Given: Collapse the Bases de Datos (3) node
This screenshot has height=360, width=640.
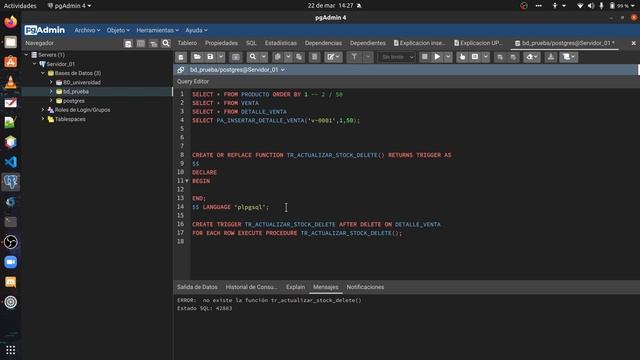Looking at the screenshot, I should (43, 73).
